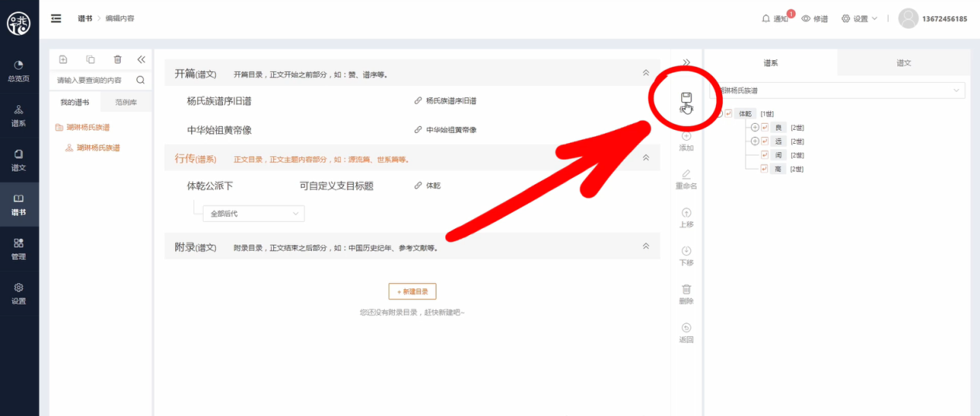Click the Save (保存) icon
The image size is (980, 416).
click(x=686, y=98)
